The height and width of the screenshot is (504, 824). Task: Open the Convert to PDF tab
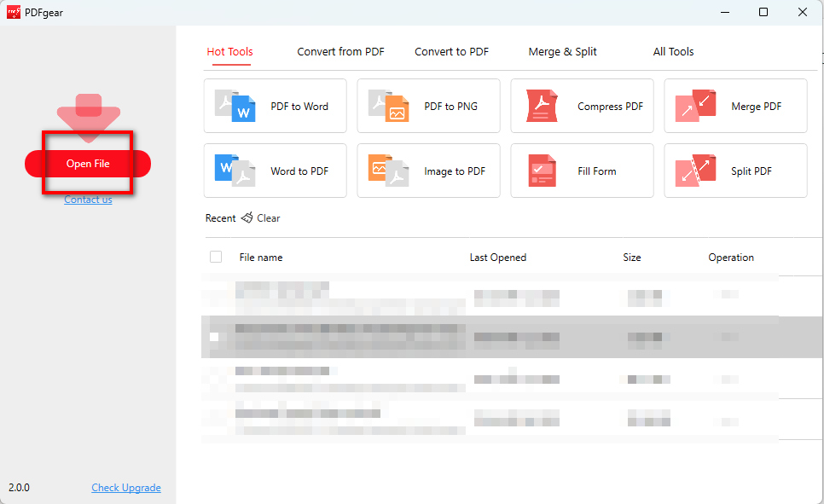[x=451, y=51]
